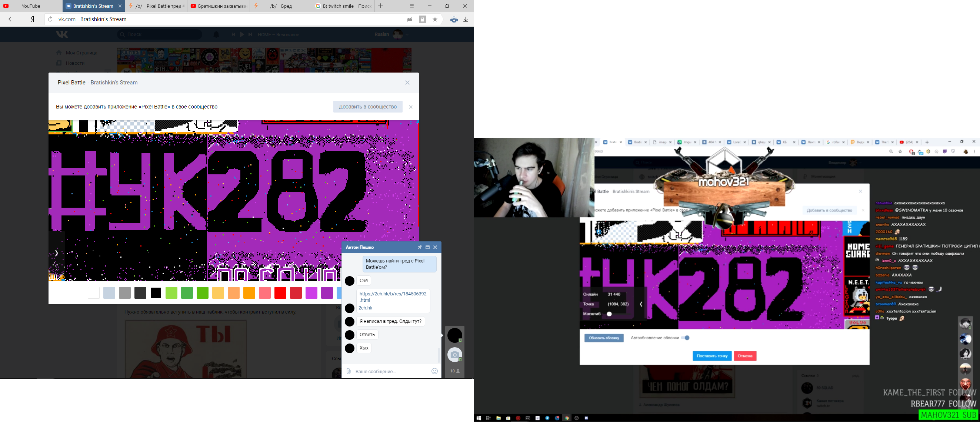The width and height of the screenshot is (980, 422).
Task: Bookmark page with the star icon
Action: coord(435,19)
